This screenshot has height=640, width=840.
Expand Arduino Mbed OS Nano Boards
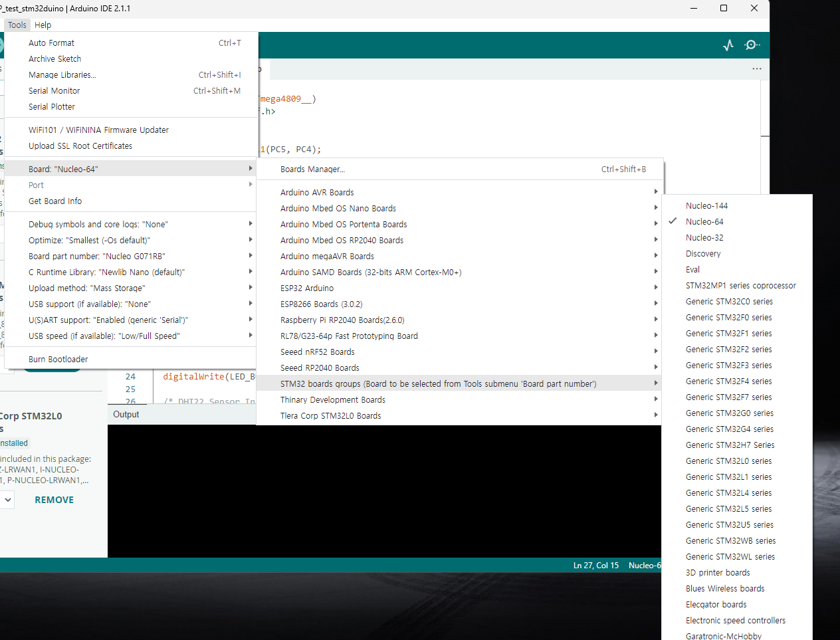[459, 209]
